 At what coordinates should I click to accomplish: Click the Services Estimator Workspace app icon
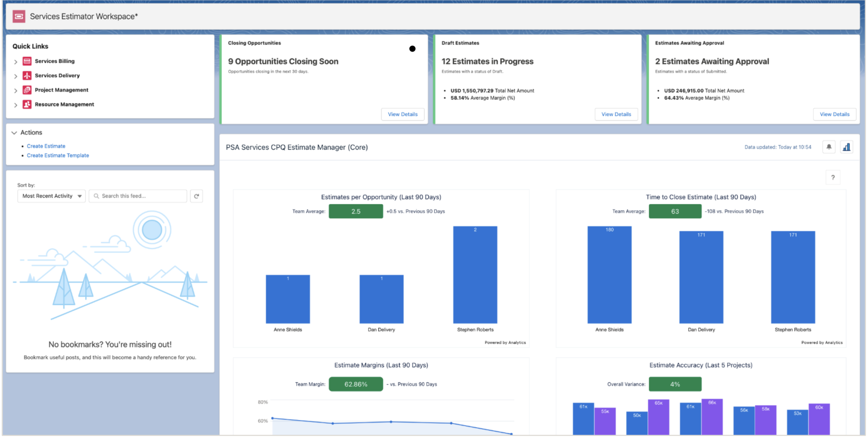pos(19,16)
